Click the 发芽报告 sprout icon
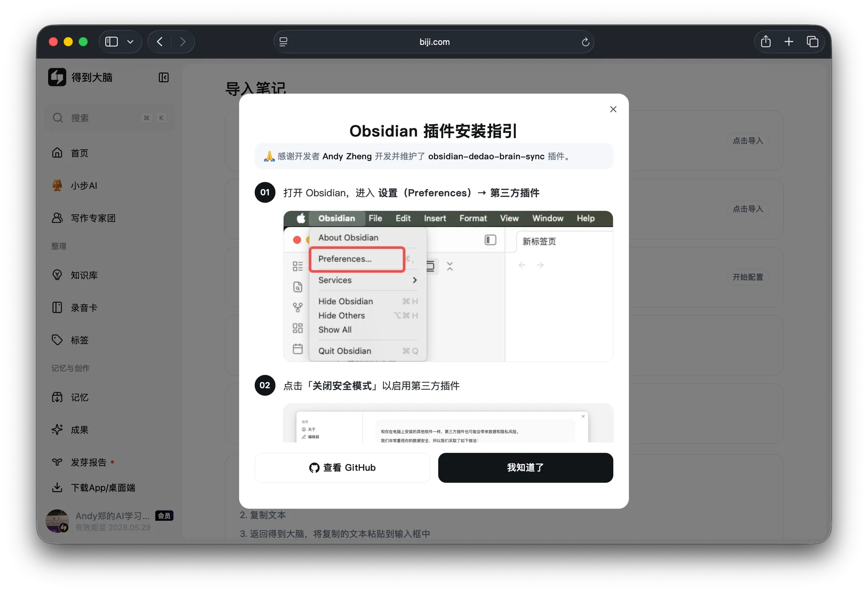868x592 pixels. 57,462
